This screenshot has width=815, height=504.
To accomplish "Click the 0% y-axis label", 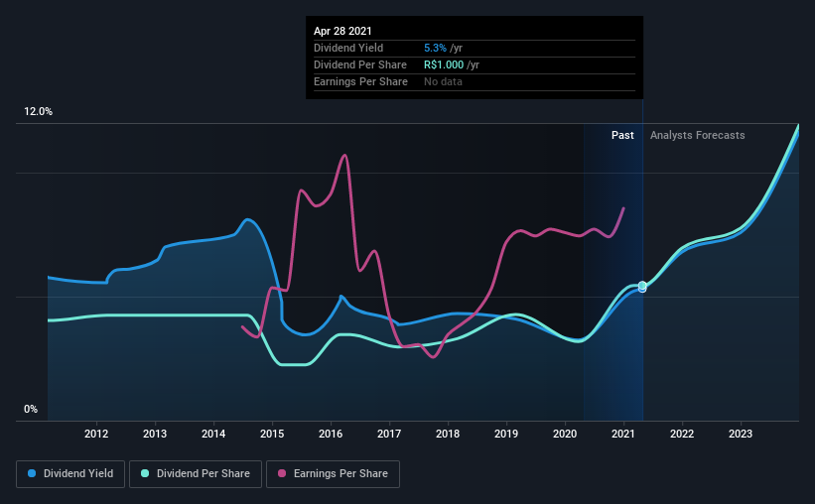I will (x=31, y=410).
